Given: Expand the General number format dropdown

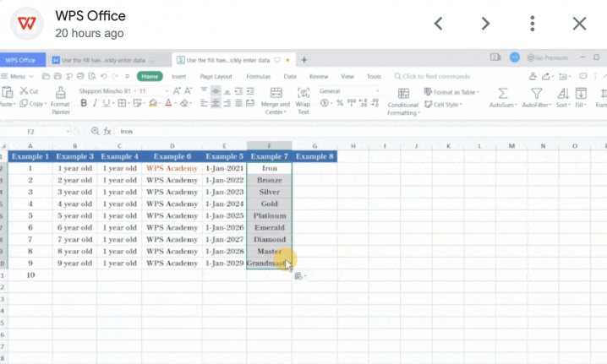Looking at the screenshot, I should [347, 91].
